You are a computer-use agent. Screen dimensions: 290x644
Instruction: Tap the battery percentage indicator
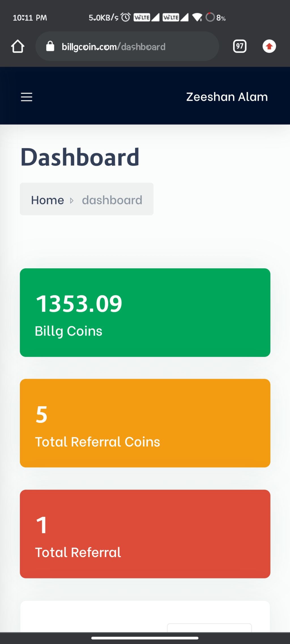point(216,18)
